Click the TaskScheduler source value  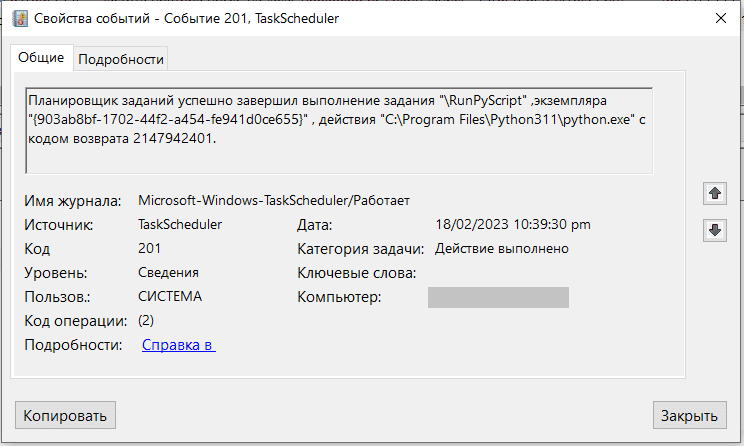(180, 225)
